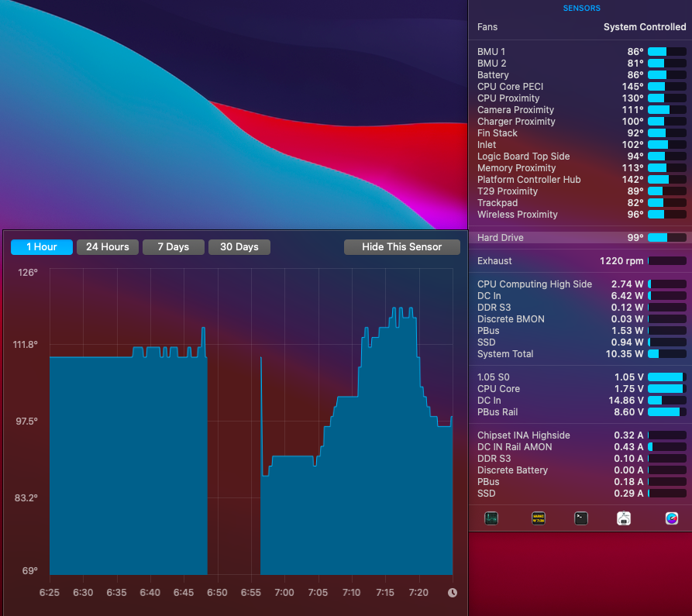
Task: Select the highlighted Hard Drive row
Action: tap(581, 237)
